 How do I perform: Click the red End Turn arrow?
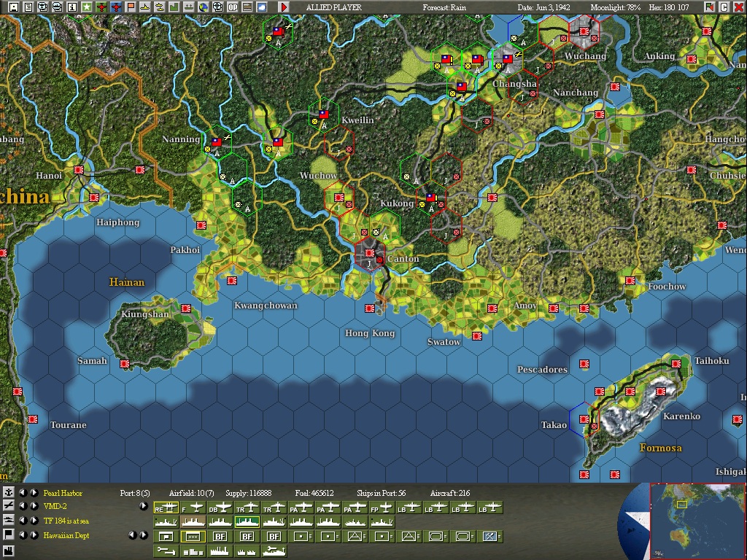(284, 7)
